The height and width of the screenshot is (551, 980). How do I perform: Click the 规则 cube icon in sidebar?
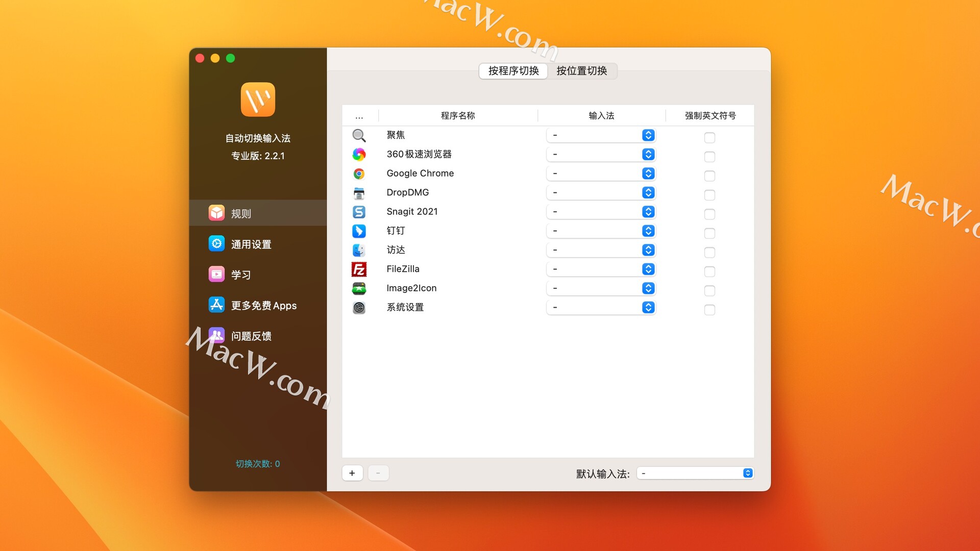click(x=216, y=213)
